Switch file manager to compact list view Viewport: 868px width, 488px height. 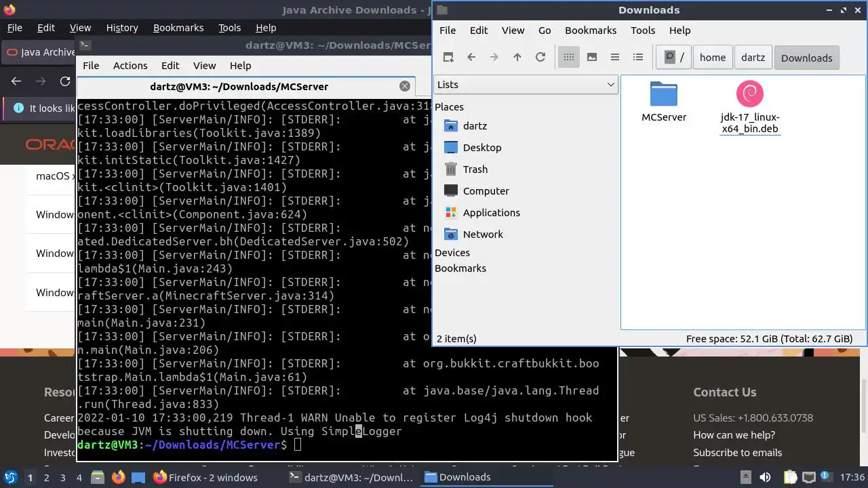click(615, 58)
